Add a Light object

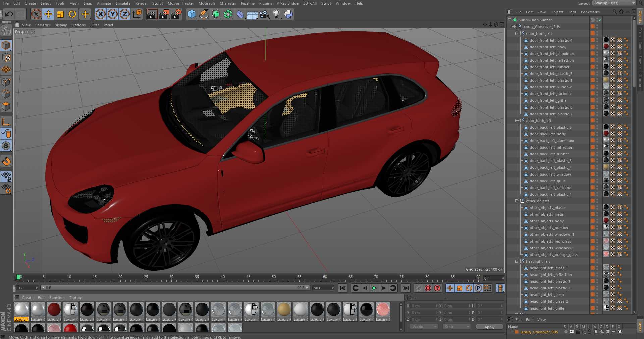[x=276, y=14]
